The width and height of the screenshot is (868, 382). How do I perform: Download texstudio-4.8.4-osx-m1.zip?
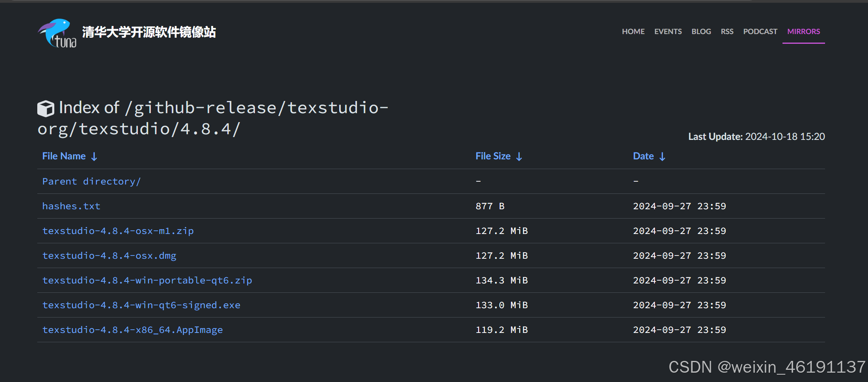[118, 231]
